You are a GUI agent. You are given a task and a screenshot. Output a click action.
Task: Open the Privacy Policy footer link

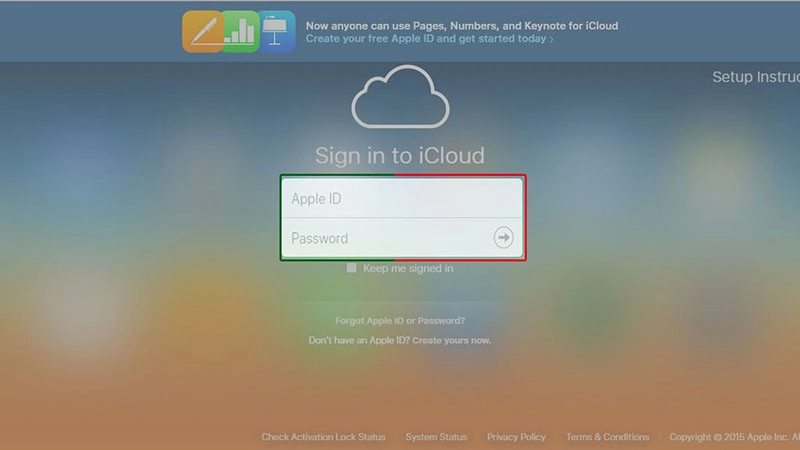516,437
